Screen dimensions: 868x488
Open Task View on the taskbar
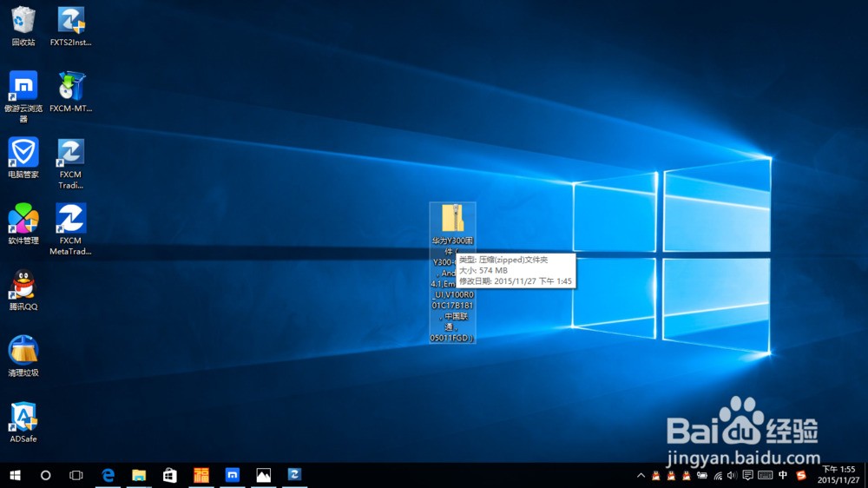point(76,475)
